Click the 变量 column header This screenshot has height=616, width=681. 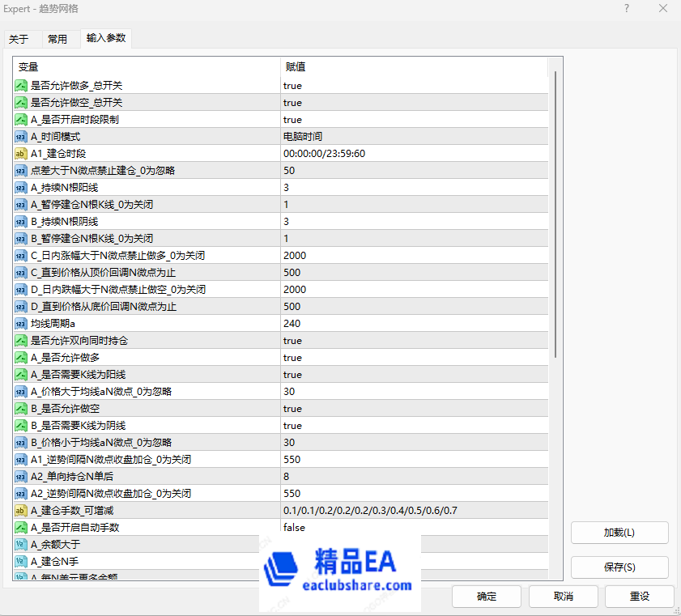147,67
